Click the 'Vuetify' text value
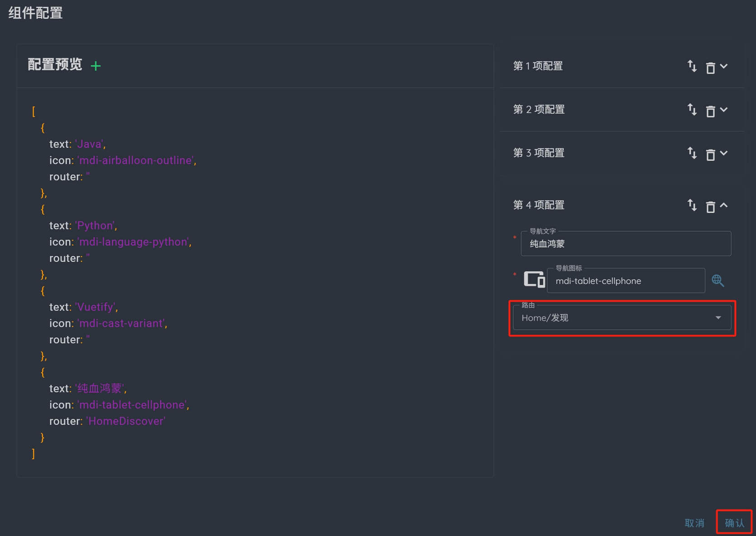756x536 pixels. pyautogui.click(x=96, y=307)
